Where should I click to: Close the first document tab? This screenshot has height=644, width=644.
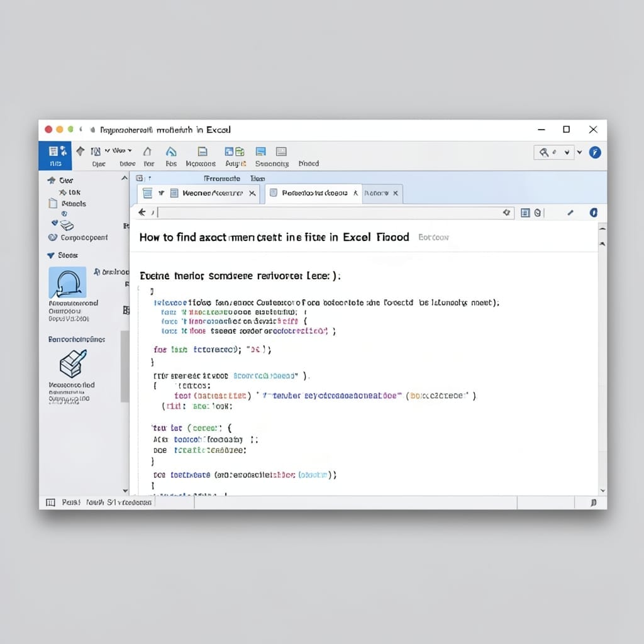[x=252, y=193]
